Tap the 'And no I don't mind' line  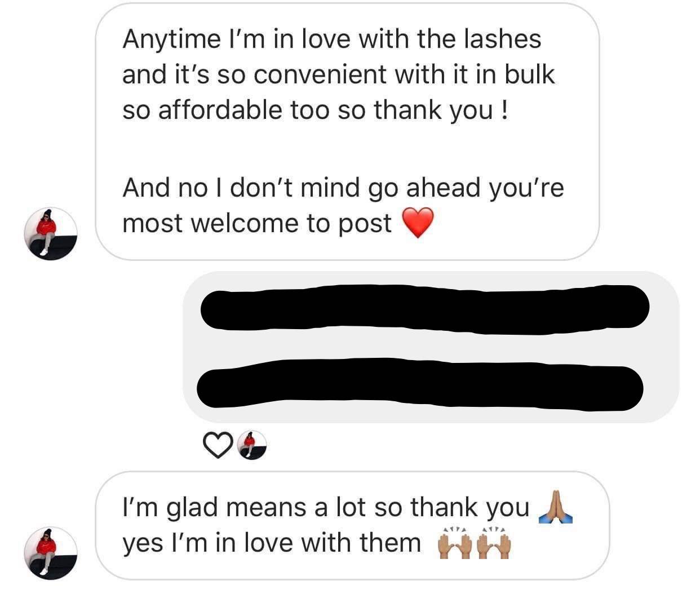pos(343,187)
